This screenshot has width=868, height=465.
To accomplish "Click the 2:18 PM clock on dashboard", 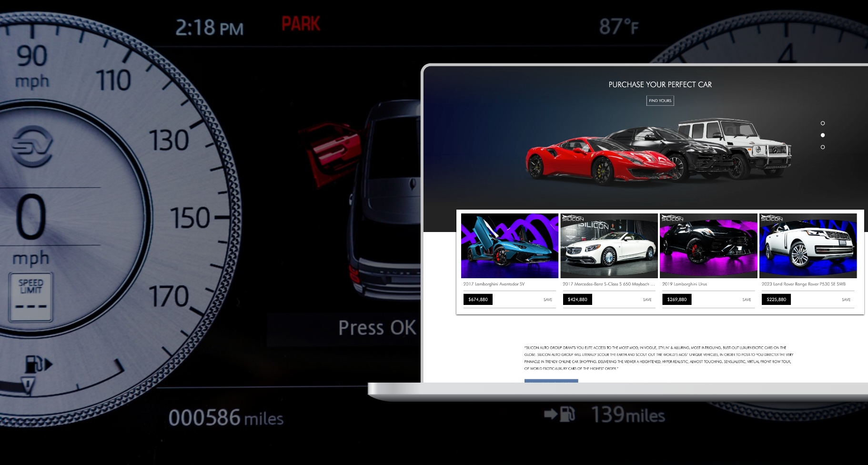I will coord(209,28).
